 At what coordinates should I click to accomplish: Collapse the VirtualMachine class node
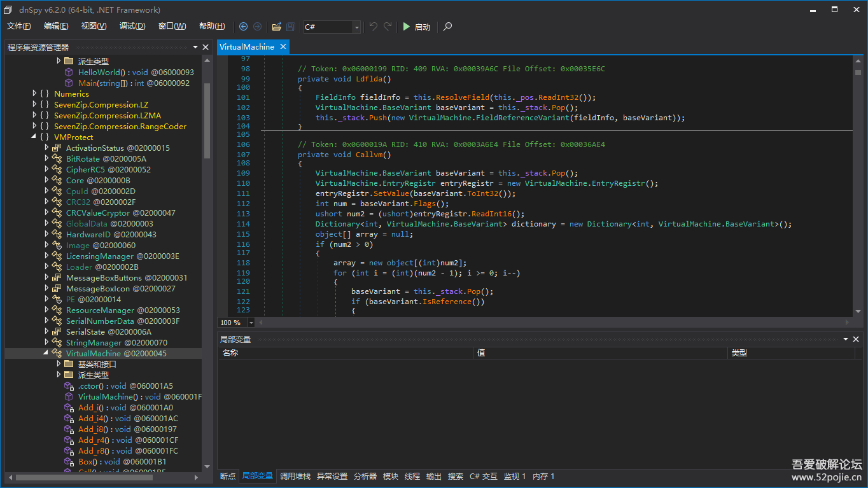point(46,353)
